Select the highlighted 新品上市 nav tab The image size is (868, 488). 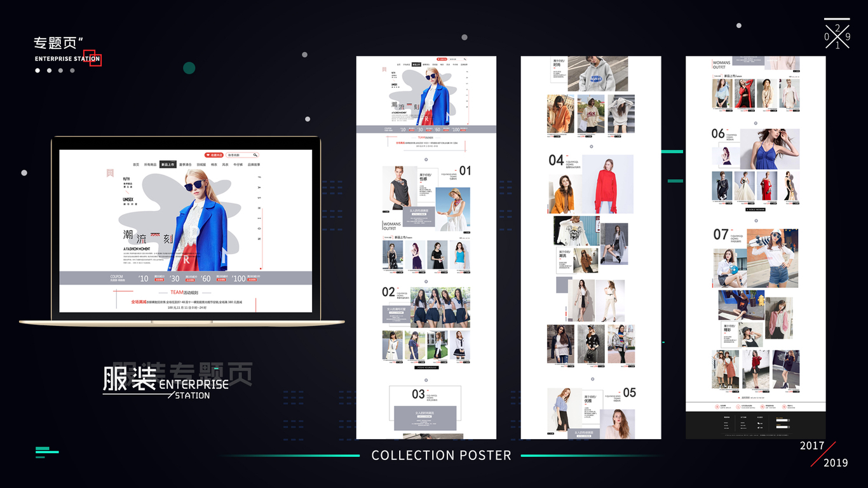click(x=168, y=165)
